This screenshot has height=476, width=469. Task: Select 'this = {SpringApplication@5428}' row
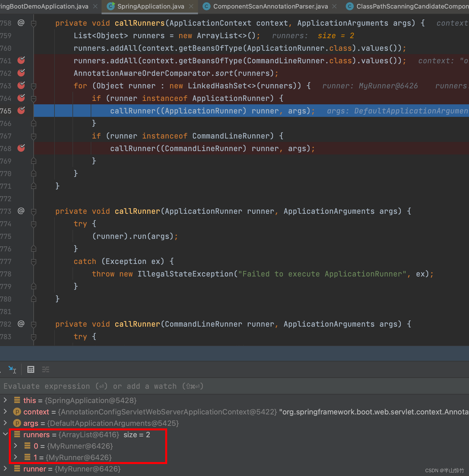pyautogui.click(x=234, y=400)
